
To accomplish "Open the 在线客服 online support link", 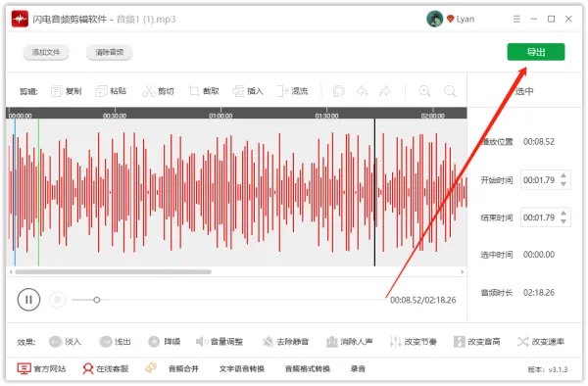I will point(106,368).
